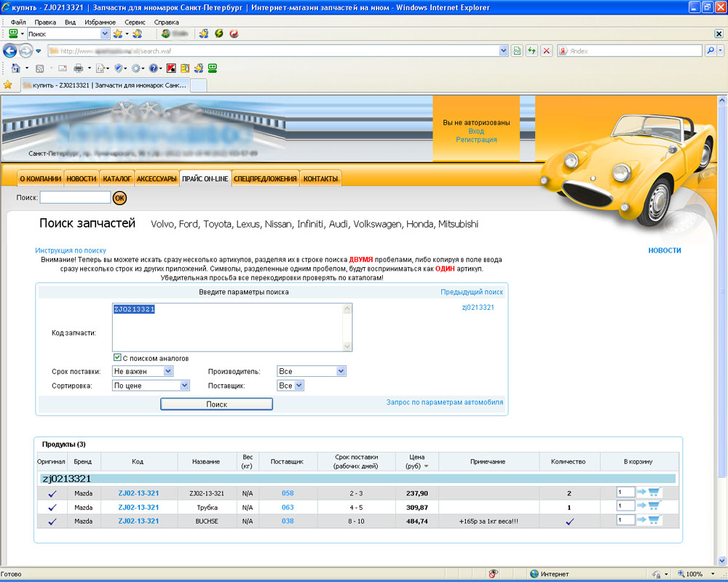Open the Правка menu

point(45,22)
